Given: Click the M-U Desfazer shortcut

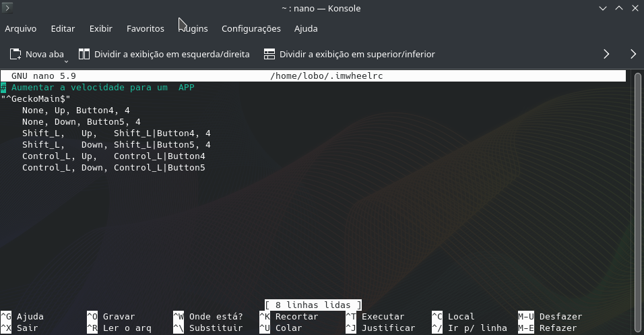Looking at the screenshot, I should pyautogui.click(x=550, y=317).
